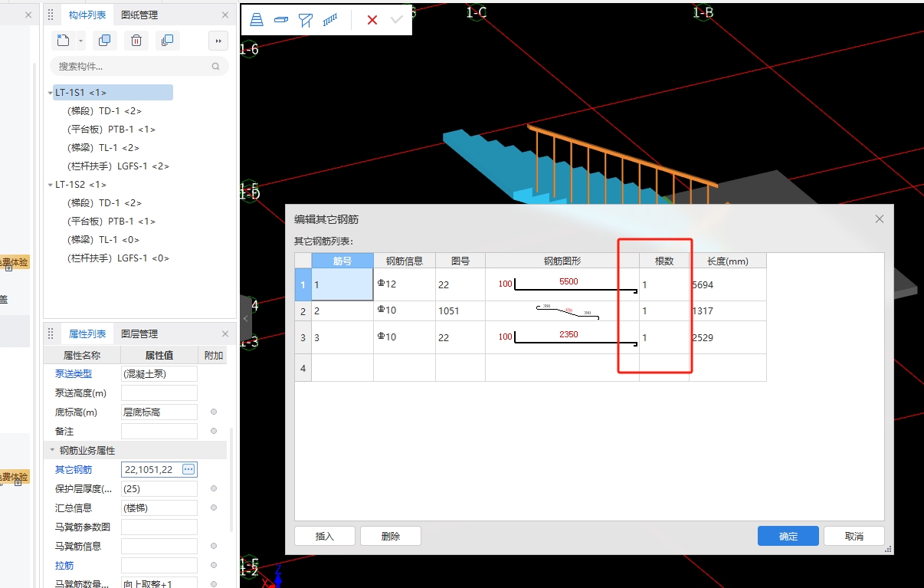Click the rebar shape with 5500 length

pos(562,284)
